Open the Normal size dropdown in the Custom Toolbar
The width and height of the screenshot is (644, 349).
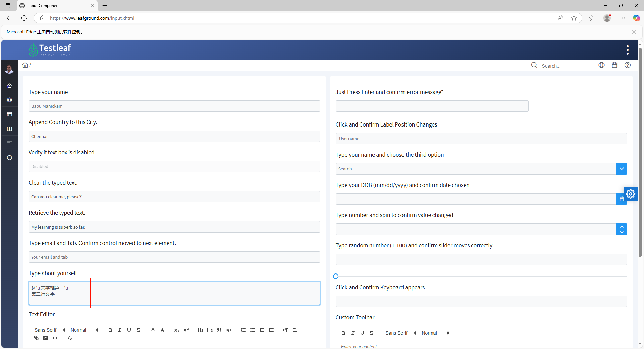(x=435, y=333)
